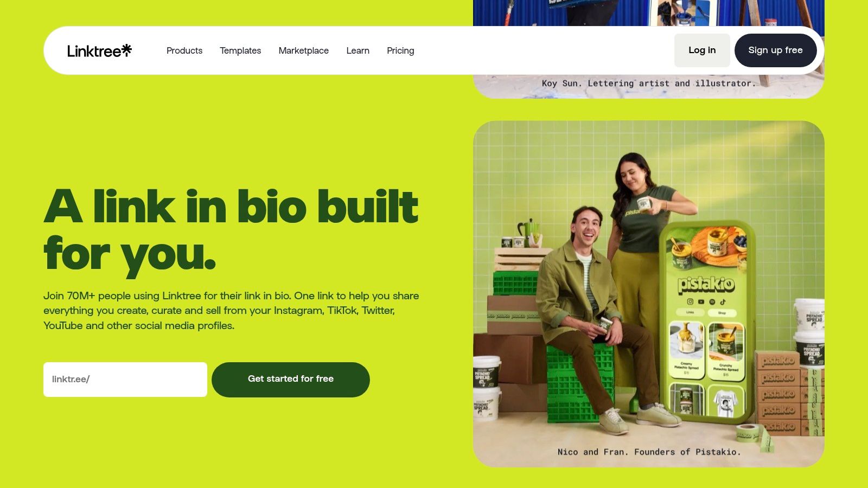Viewport: 868px width, 488px height.
Task: Open the Crunchy Pistachio Spread product card
Action: pos(726,351)
